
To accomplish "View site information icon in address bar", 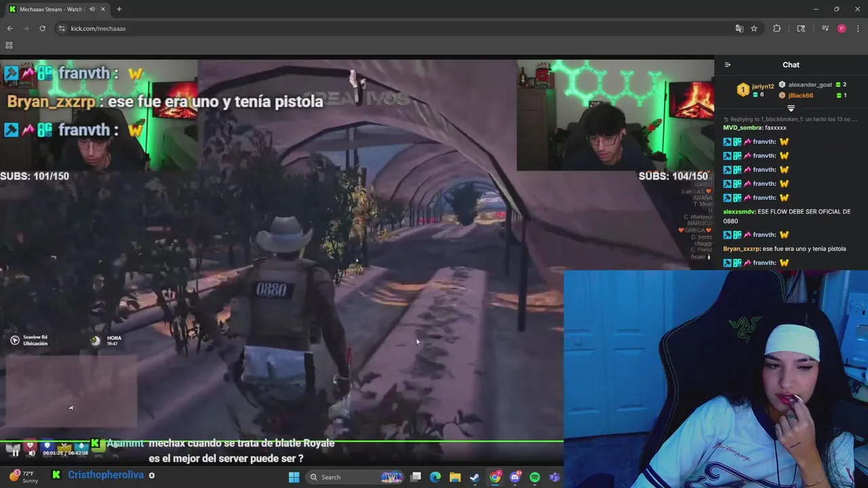I will (62, 28).
